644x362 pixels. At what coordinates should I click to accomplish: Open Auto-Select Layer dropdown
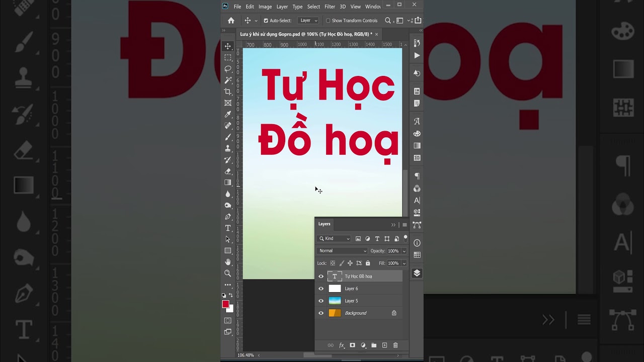pyautogui.click(x=309, y=21)
